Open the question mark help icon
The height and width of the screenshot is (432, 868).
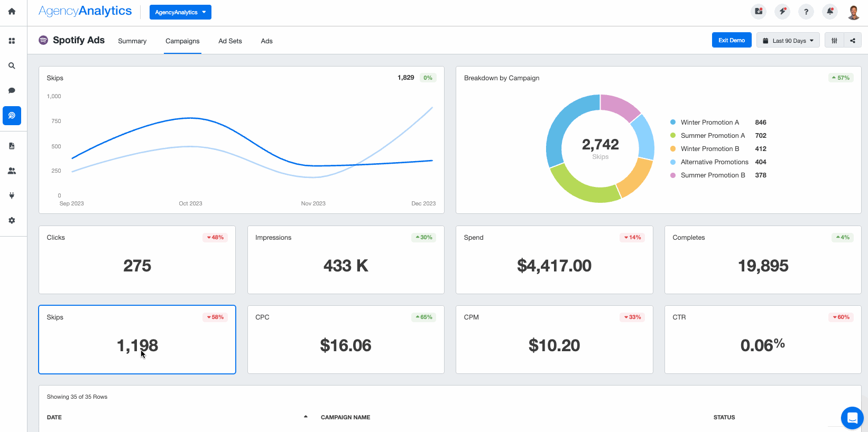[x=806, y=12]
